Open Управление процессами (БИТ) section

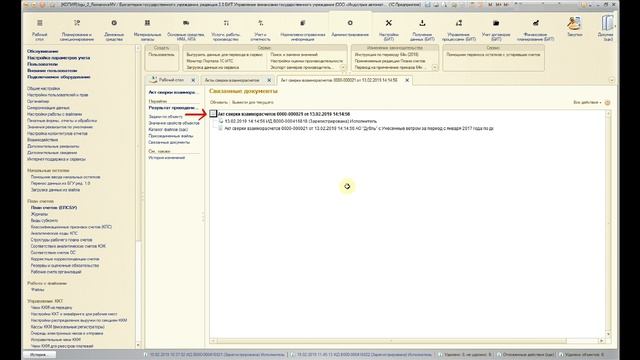point(459,29)
